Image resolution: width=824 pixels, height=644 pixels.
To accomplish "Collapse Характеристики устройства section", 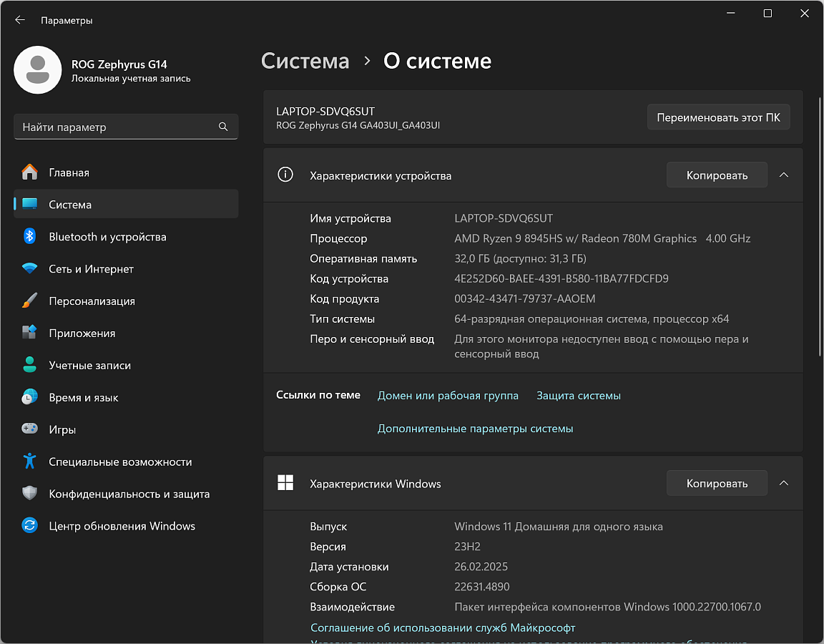I will coord(783,175).
